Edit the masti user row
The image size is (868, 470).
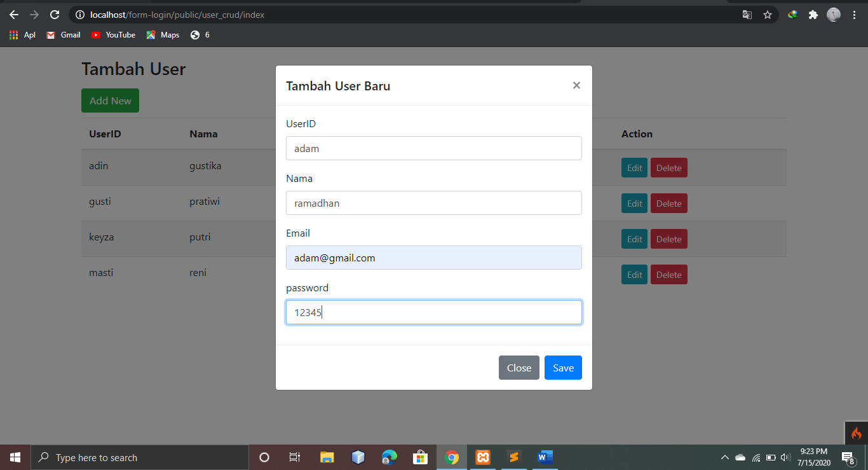(x=634, y=275)
